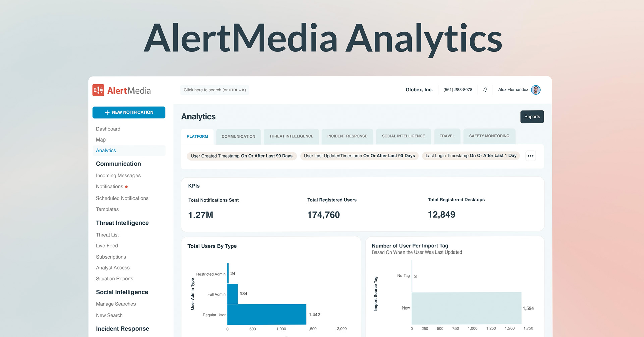Screen dimensions: 644x337
Task: Click the Last Login Timestamp filter chip
Action: [x=471, y=156]
